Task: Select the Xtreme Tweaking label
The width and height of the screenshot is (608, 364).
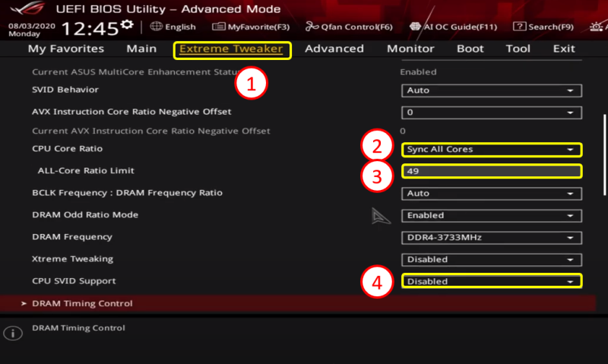Action: [72, 259]
